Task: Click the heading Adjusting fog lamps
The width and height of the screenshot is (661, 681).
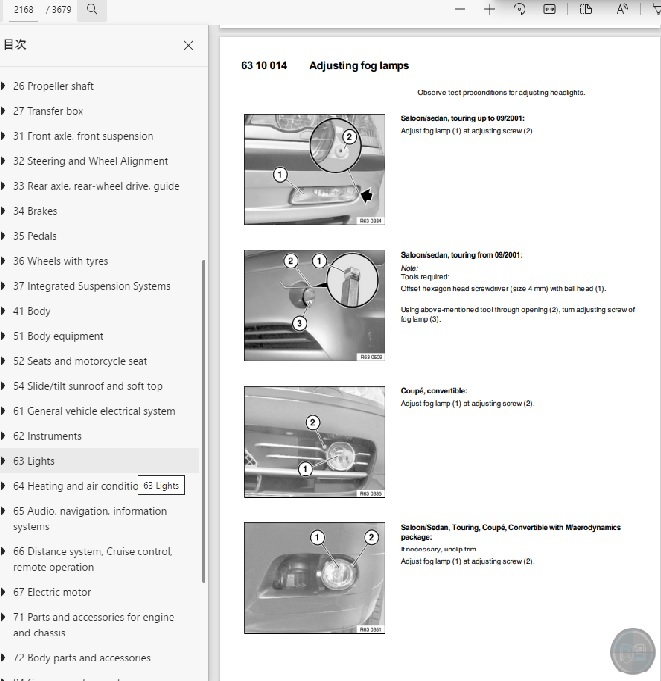Action: click(359, 66)
